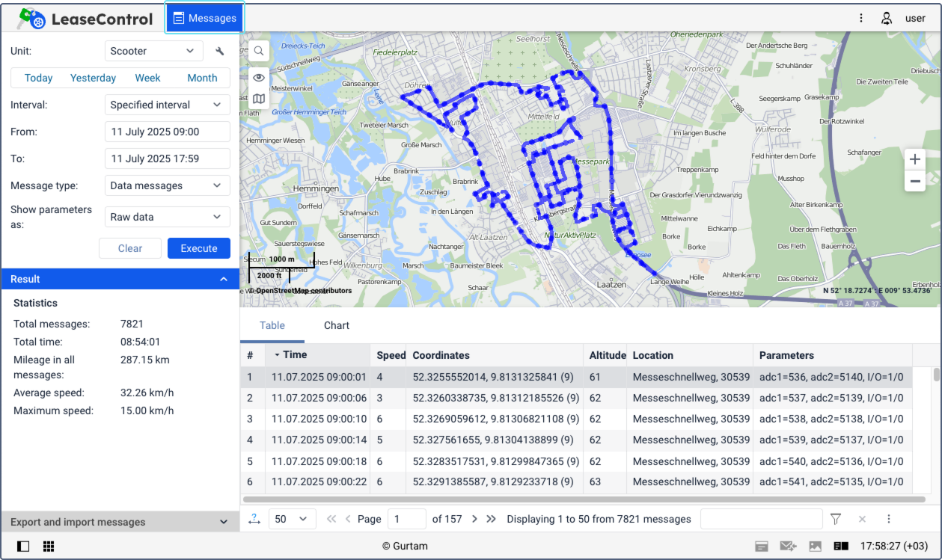Click the clock 17:58:27 (+03)

tap(893, 547)
